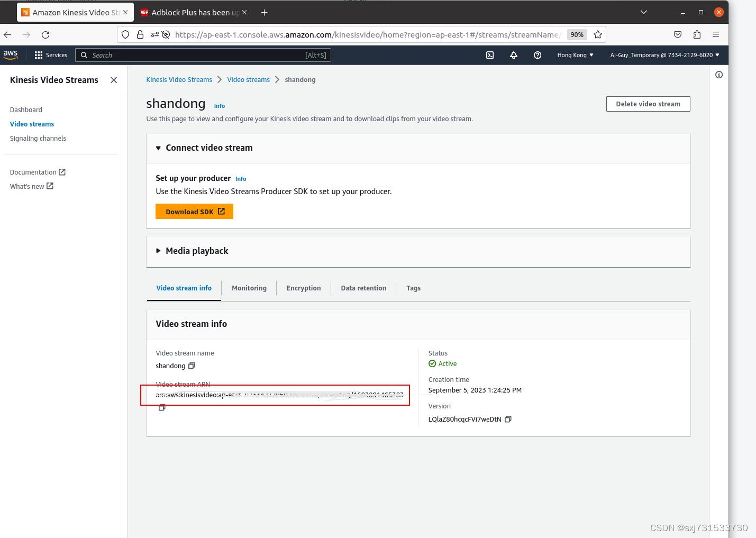Open the info panel icon at right edge
This screenshot has width=756, height=538.
point(719,75)
